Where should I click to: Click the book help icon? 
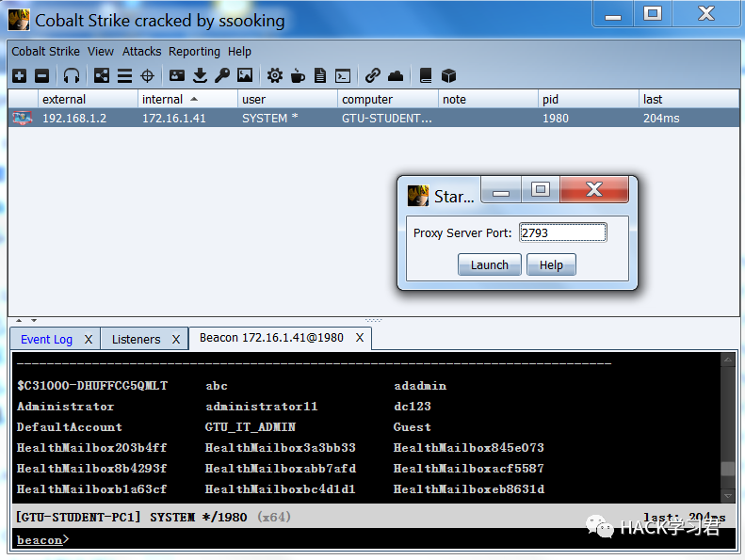click(x=426, y=75)
